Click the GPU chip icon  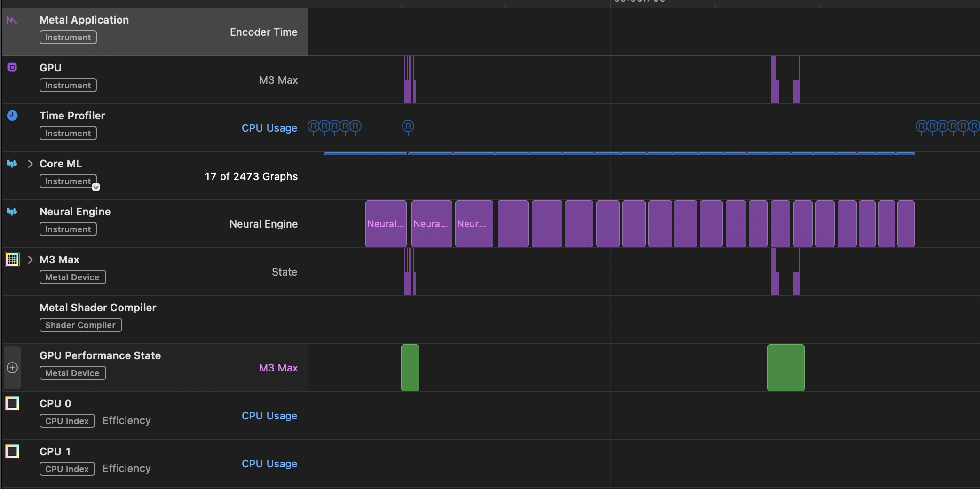pos(12,68)
